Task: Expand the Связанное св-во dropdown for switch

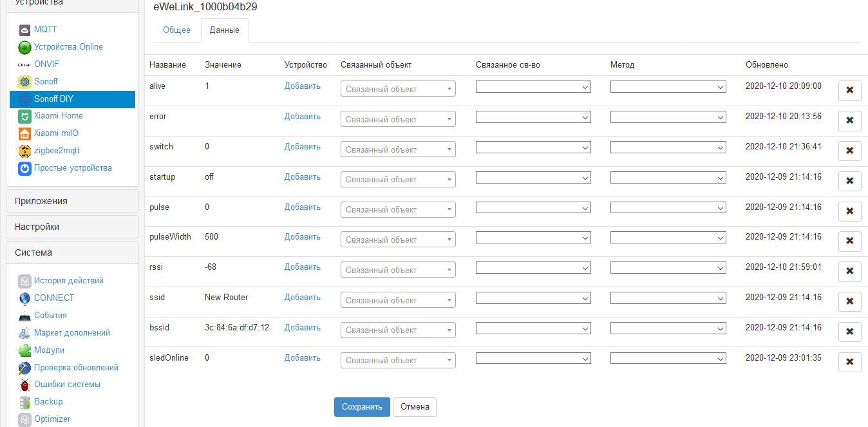Action: coord(533,147)
